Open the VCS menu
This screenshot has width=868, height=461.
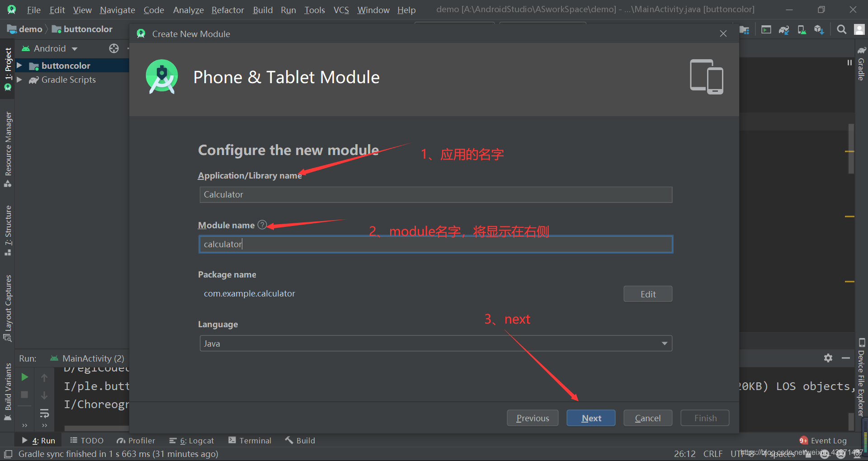coord(341,10)
